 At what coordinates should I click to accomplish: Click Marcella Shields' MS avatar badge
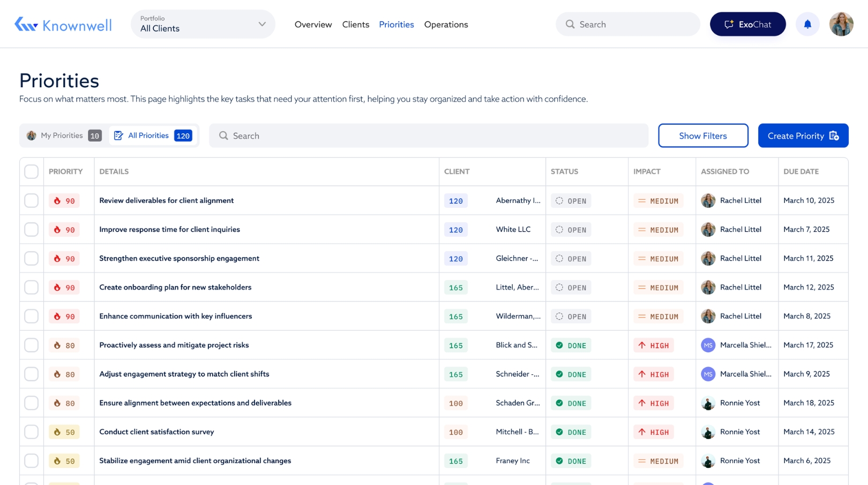pyautogui.click(x=708, y=345)
